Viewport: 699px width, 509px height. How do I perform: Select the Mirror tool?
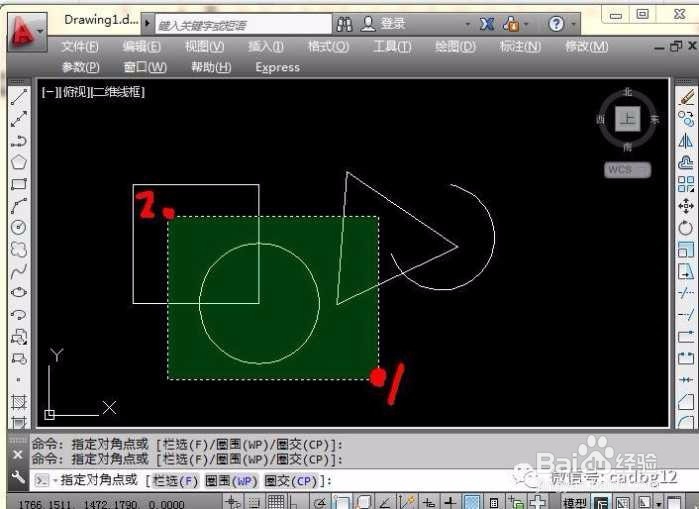pos(686,140)
